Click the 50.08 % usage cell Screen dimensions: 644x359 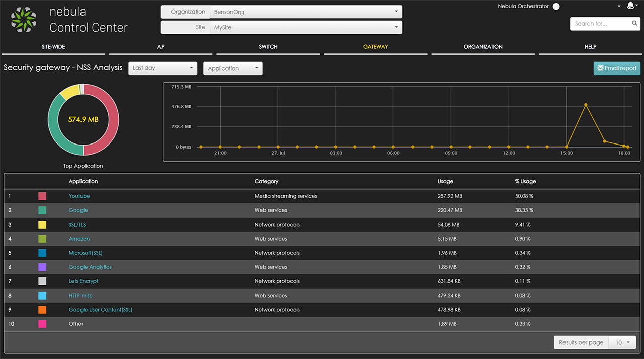524,196
